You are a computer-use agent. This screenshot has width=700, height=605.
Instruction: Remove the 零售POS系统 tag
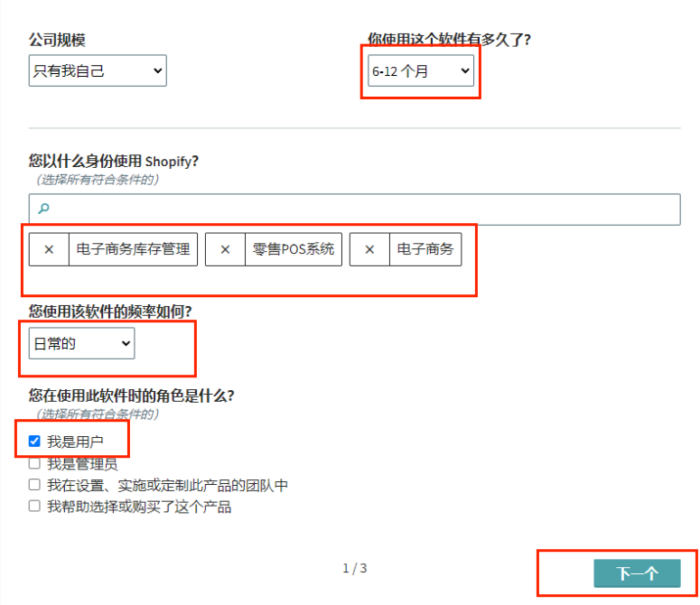[x=225, y=250]
